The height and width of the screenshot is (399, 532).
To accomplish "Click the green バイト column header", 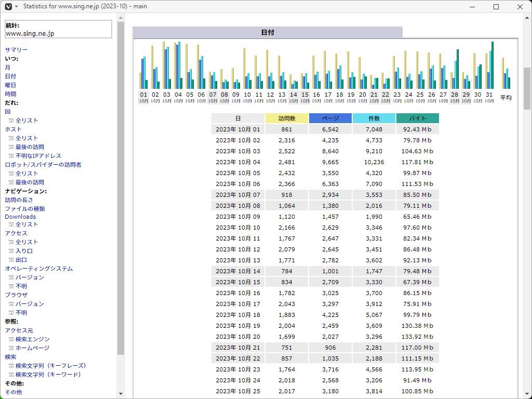I will coord(417,118).
